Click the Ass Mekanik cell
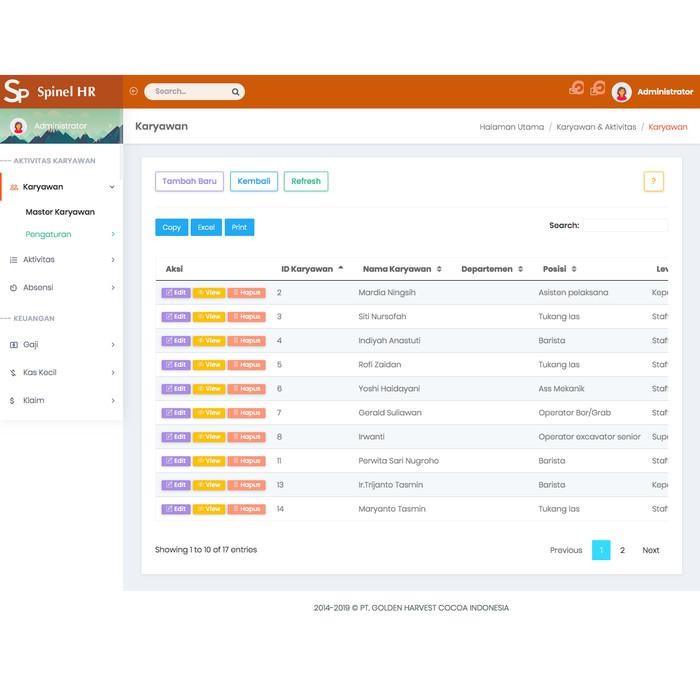Image resolution: width=700 pixels, height=700 pixels. point(561,389)
